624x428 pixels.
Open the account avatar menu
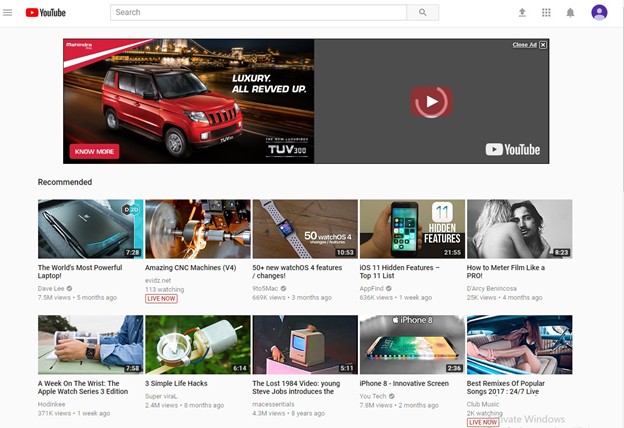tap(599, 12)
